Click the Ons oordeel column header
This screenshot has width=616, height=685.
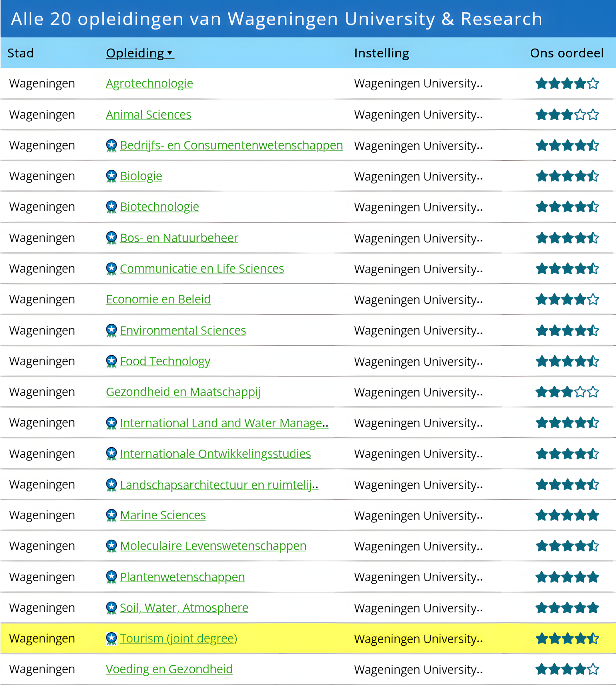point(567,53)
